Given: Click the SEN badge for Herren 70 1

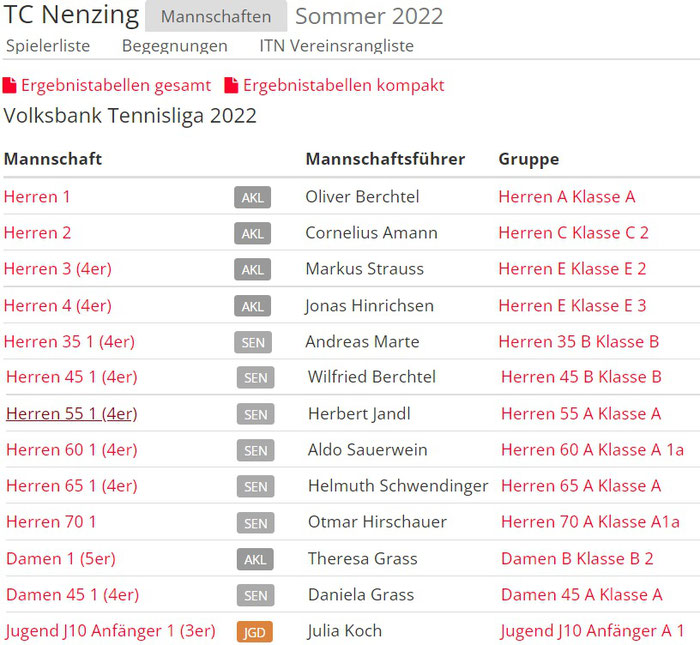Looking at the screenshot, I should pos(255,523).
